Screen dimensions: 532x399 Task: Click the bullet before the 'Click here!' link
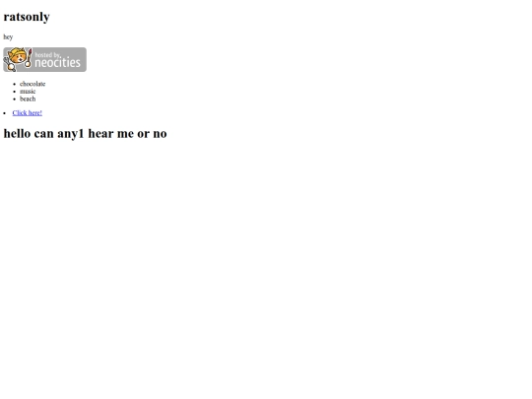click(x=4, y=113)
